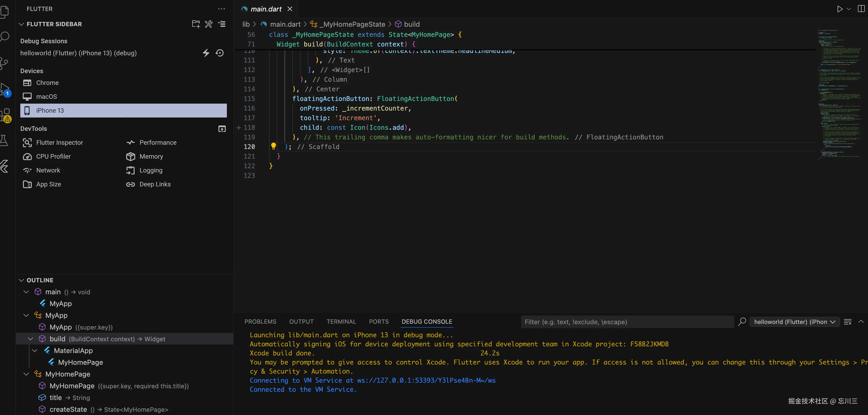
Task: Select the Chrome device
Action: click(x=47, y=83)
